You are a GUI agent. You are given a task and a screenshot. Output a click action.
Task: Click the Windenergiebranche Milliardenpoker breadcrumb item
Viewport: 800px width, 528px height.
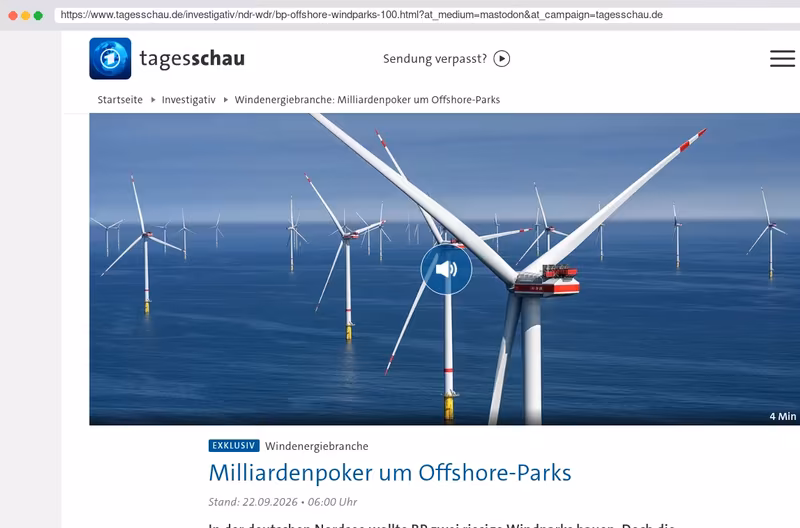point(367,99)
